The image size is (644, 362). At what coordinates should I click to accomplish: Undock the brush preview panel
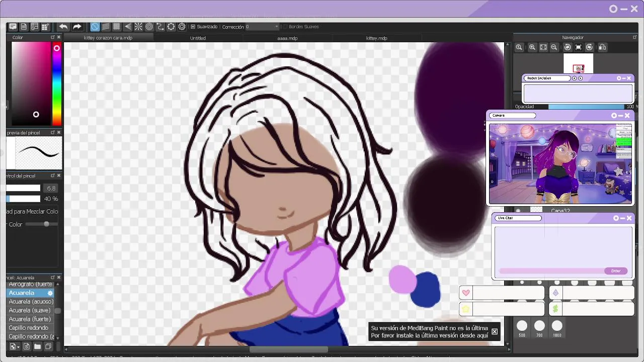pyautogui.click(x=52, y=133)
